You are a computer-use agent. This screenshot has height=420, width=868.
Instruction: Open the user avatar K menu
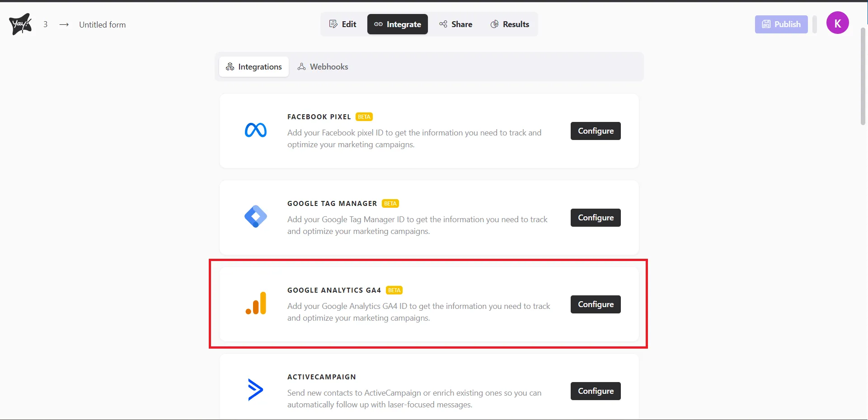point(837,23)
